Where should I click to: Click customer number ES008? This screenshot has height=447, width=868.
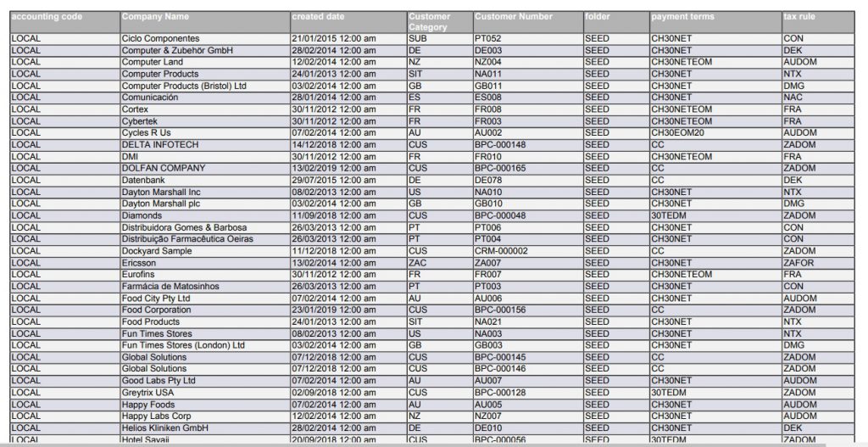pos(528,98)
